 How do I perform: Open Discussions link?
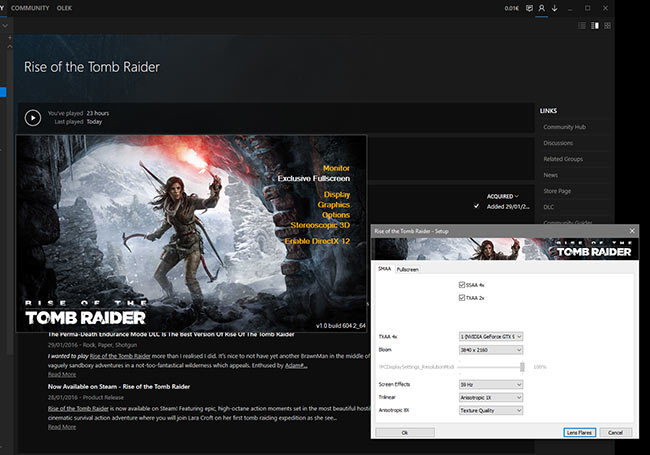tap(558, 143)
